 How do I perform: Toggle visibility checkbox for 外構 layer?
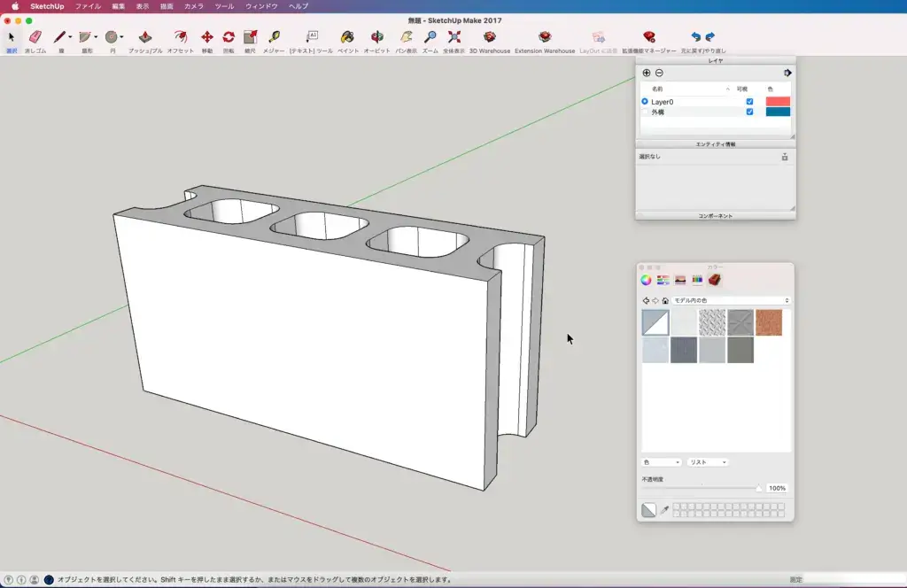pos(749,112)
